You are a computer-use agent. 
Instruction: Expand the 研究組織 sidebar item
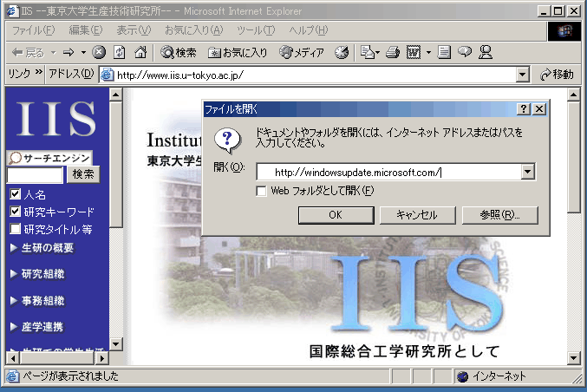(37, 274)
